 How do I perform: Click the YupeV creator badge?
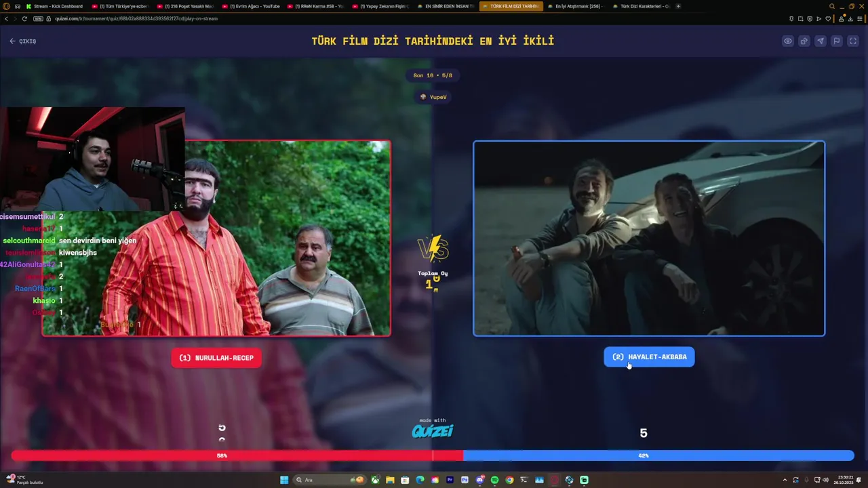[433, 97]
